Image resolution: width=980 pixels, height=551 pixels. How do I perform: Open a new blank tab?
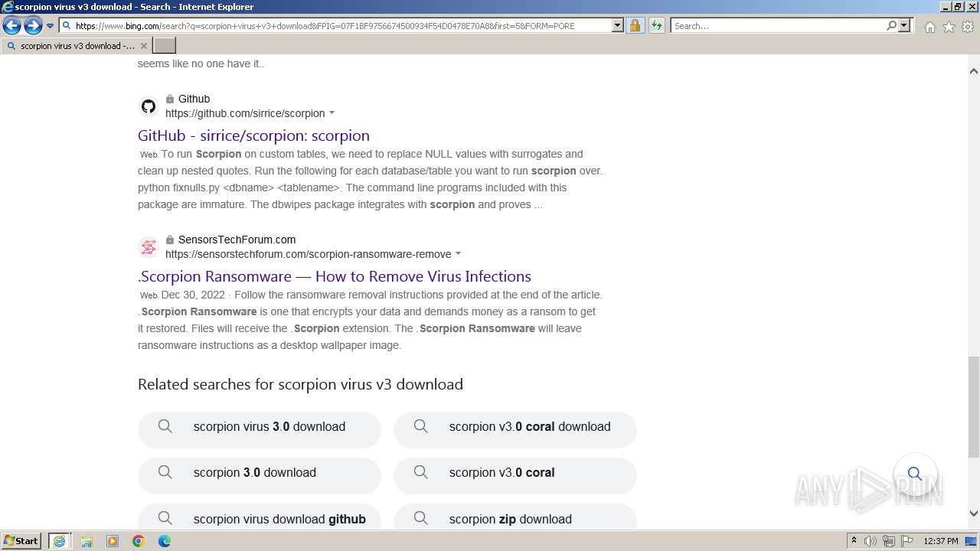(x=165, y=46)
